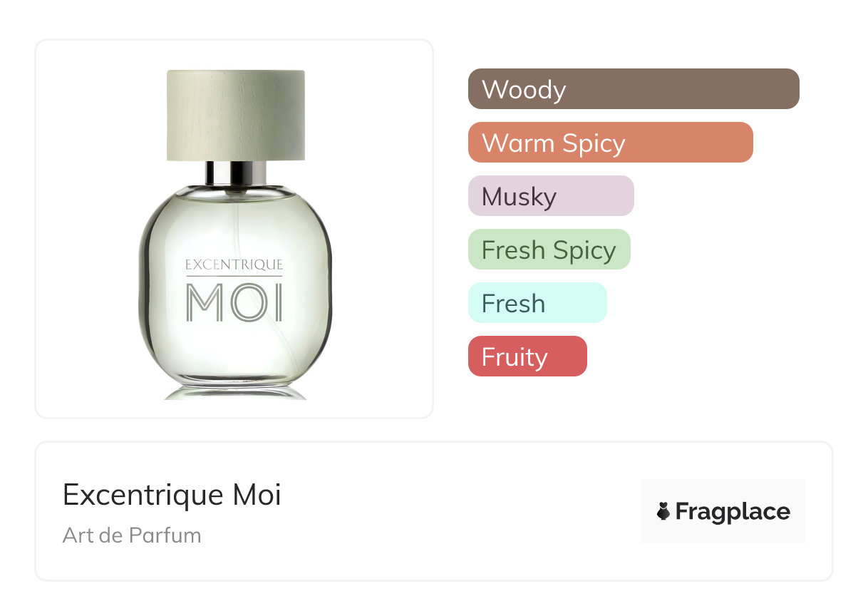This screenshot has width=868, height=616.
Task: Click the Art de Parfum brand name
Action: tap(132, 535)
